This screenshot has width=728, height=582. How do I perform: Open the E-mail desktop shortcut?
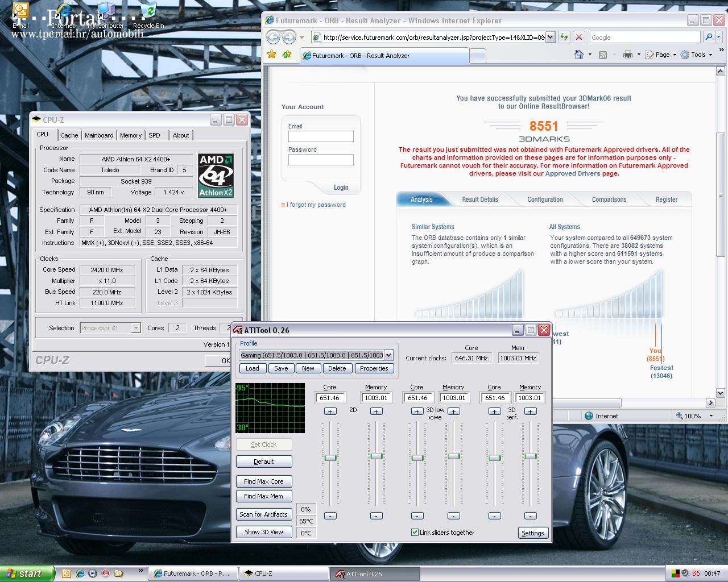(20, 15)
